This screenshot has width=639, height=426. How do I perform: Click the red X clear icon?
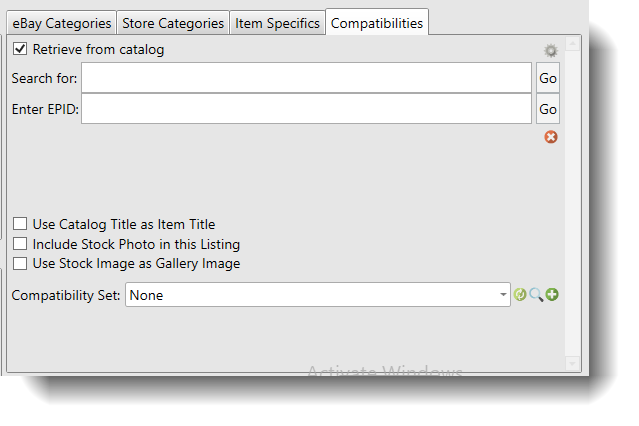551,136
